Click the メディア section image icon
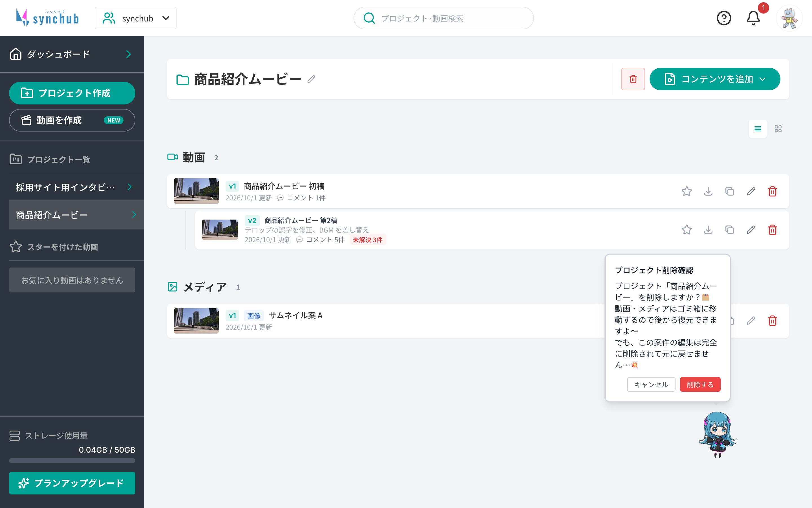The height and width of the screenshot is (508, 812). coord(173,286)
